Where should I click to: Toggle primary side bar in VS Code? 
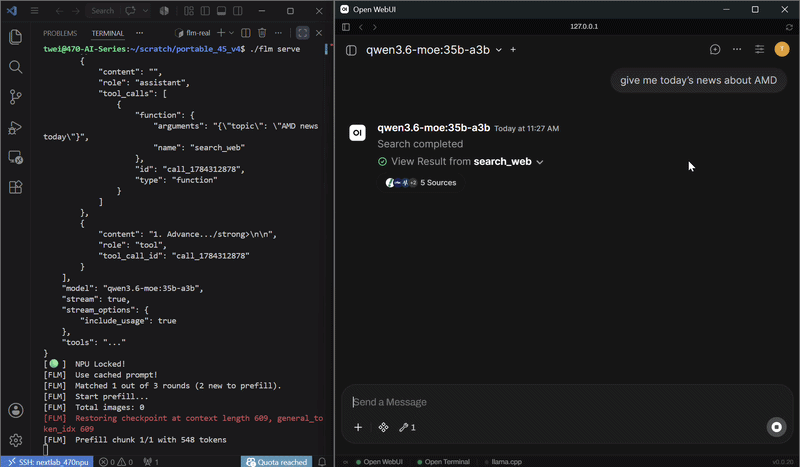[205, 11]
